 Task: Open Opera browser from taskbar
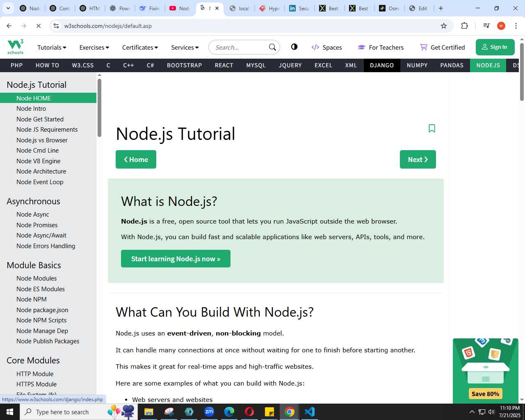click(249, 412)
